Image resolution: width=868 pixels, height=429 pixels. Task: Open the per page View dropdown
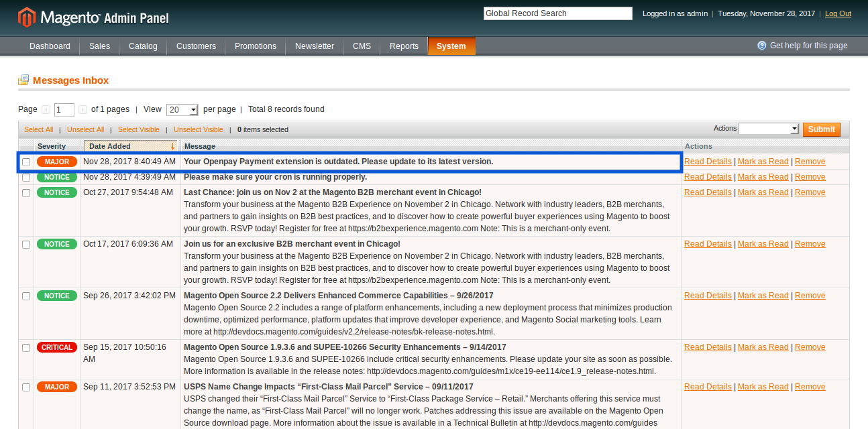pyautogui.click(x=182, y=110)
